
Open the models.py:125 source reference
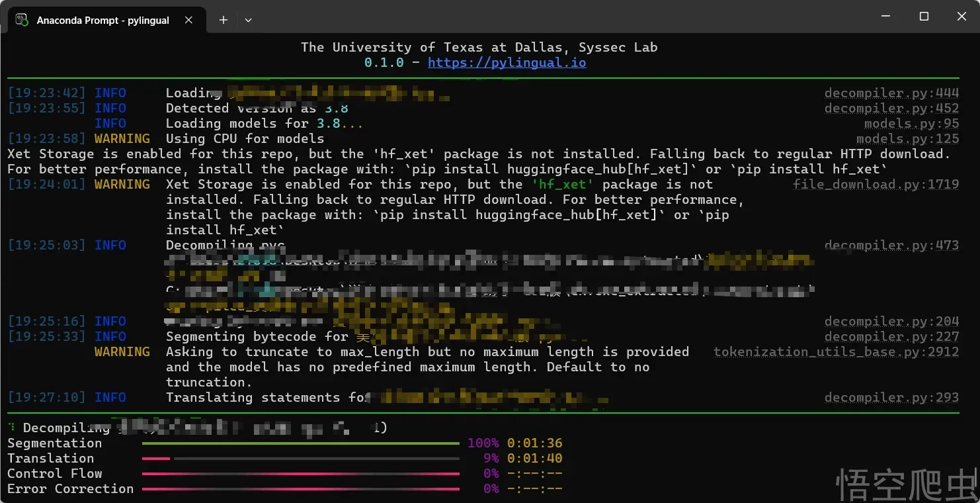click(907, 139)
